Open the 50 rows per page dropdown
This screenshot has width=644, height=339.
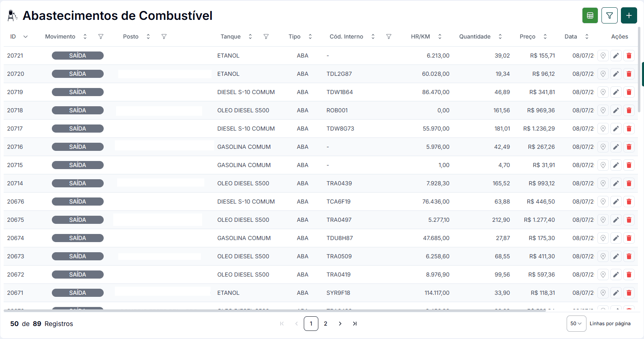[576, 324]
